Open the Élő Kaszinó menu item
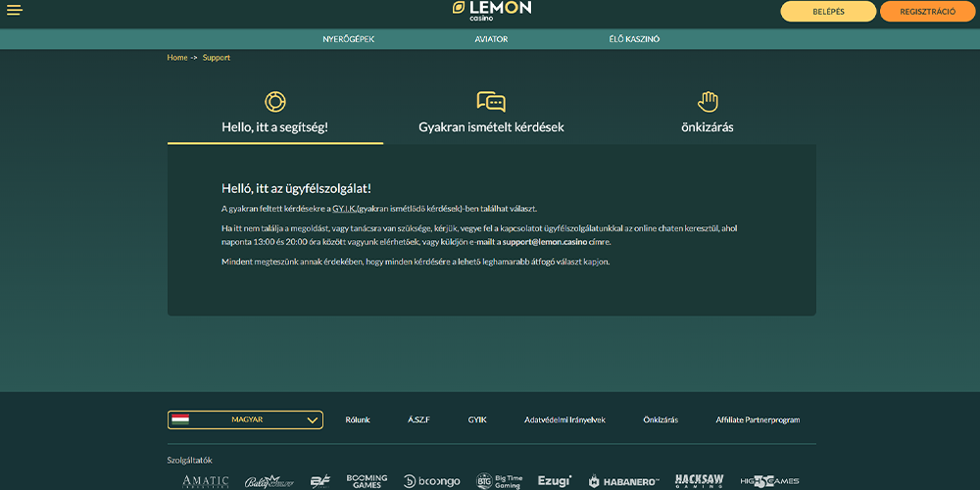This screenshot has width=980, height=490. [x=634, y=39]
